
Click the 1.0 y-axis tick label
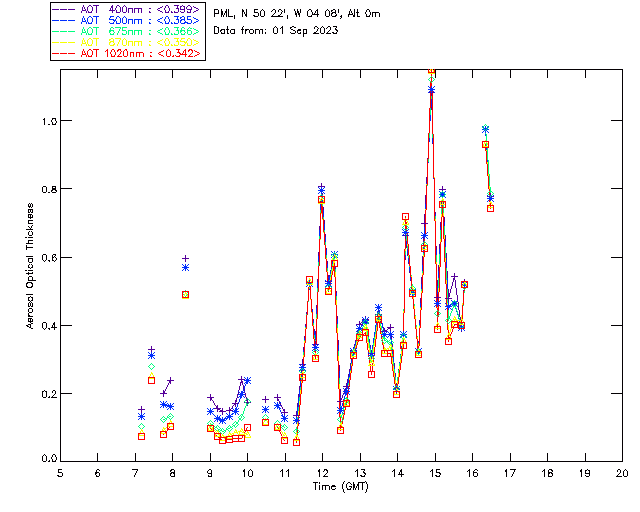coord(49,121)
